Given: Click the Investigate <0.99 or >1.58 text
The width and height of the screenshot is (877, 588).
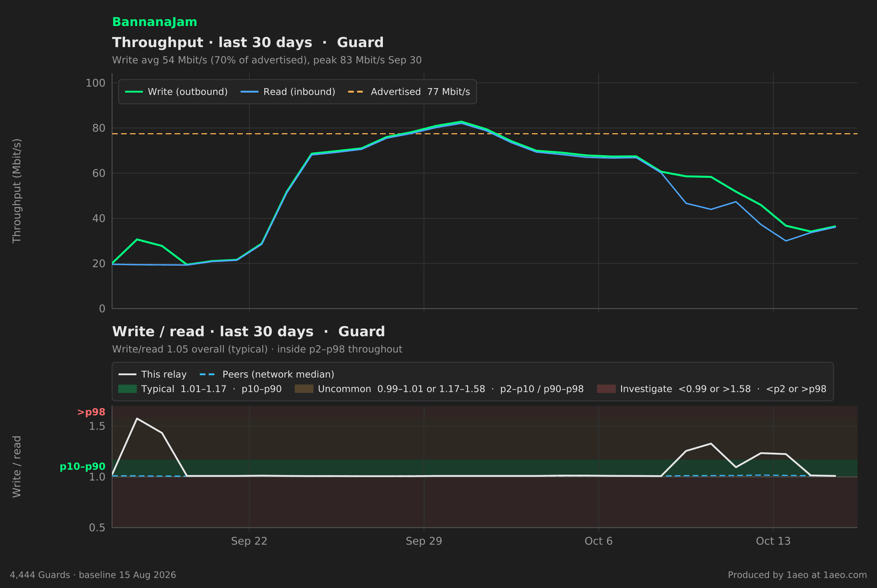Looking at the screenshot, I should 723,389.
